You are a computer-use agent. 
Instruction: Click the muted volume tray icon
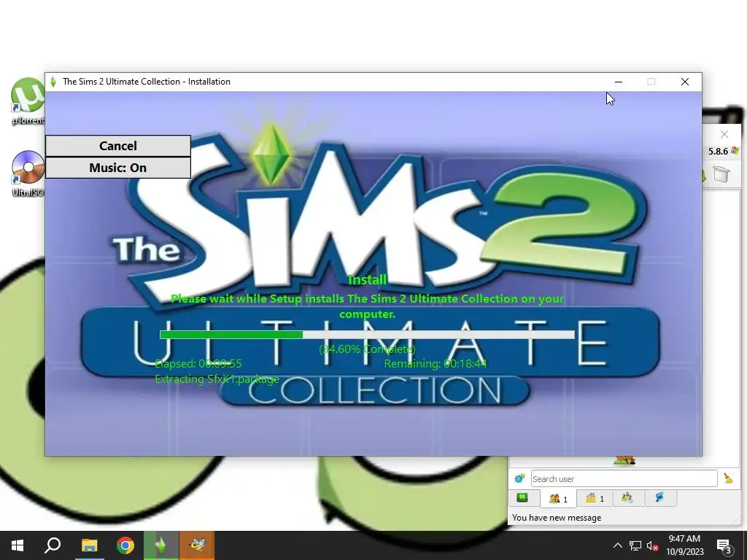(x=652, y=545)
